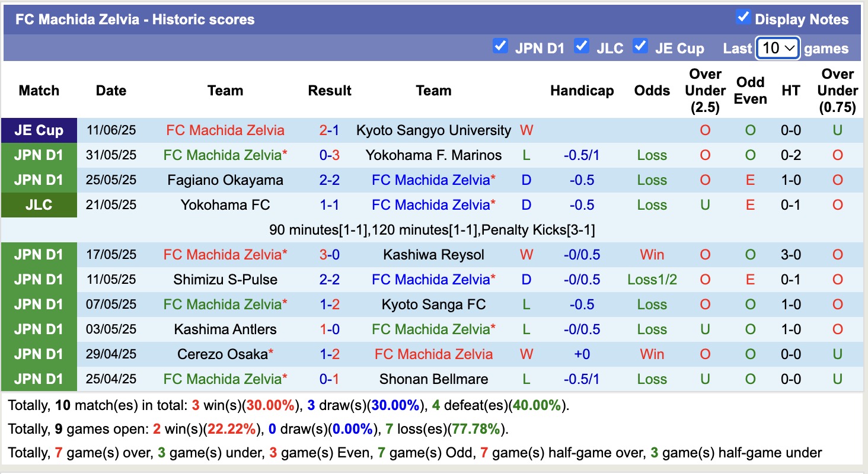Toggle the JLC competition checkbox
The image size is (868, 474).
pos(582,46)
